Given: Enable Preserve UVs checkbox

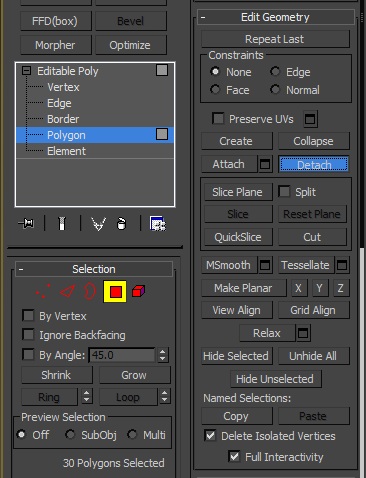Looking at the screenshot, I should (218, 118).
